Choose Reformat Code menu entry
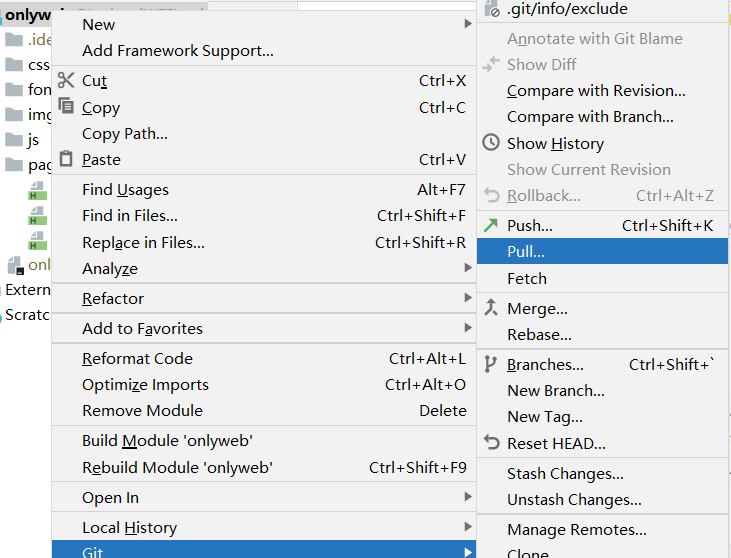 click(137, 358)
